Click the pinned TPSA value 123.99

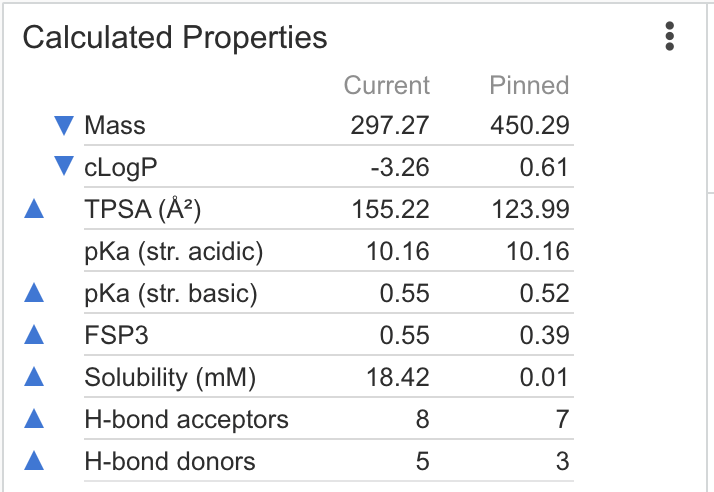[530, 210]
